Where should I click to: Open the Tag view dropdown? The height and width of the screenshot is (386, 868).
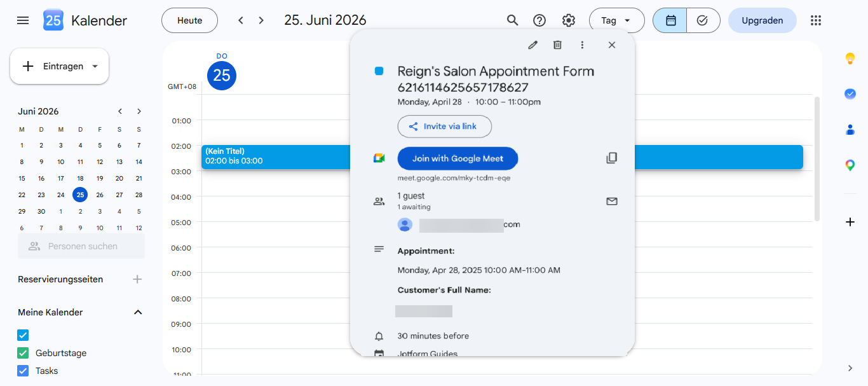point(616,20)
